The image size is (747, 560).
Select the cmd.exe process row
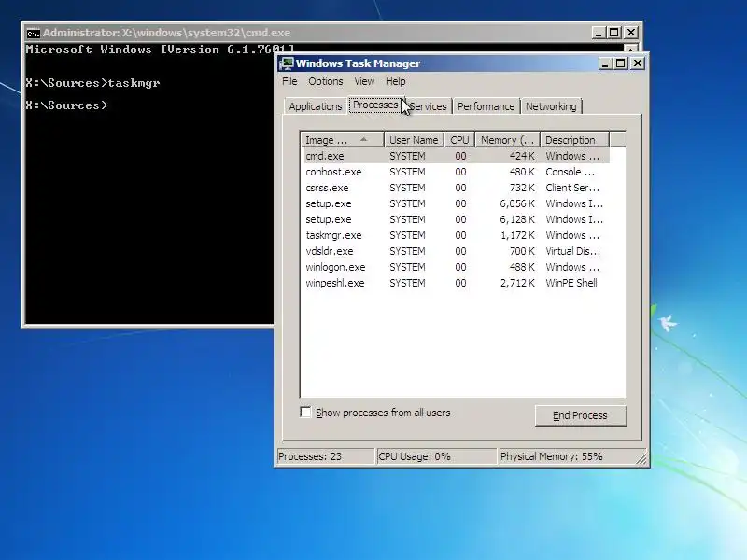coord(457,156)
